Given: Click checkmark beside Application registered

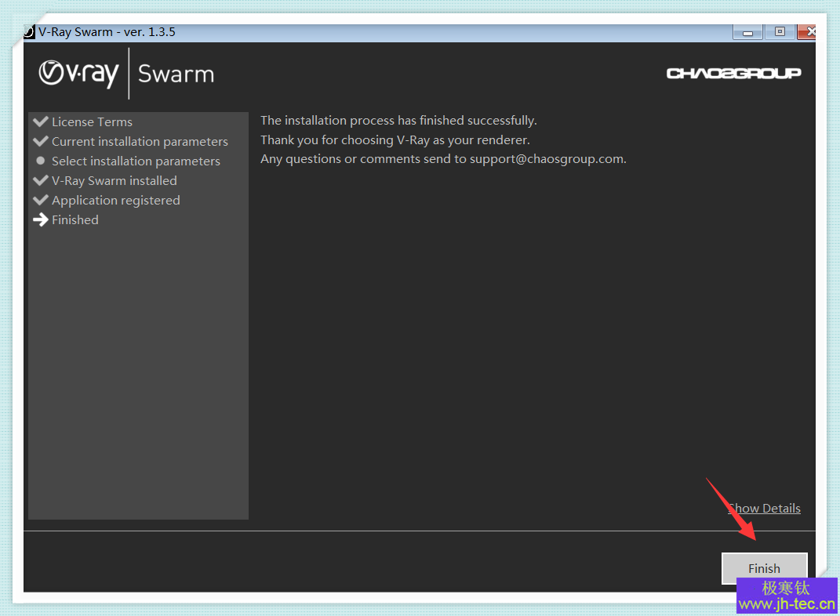Looking at the screenshot, I should pyautogui.click(x=41, y=200).
